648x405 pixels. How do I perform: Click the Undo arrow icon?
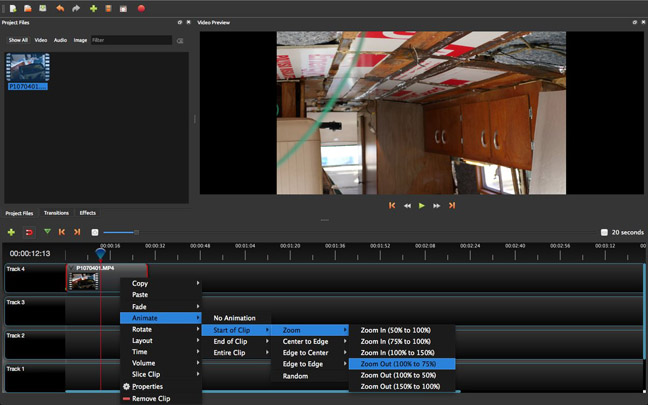pos(60,8)
